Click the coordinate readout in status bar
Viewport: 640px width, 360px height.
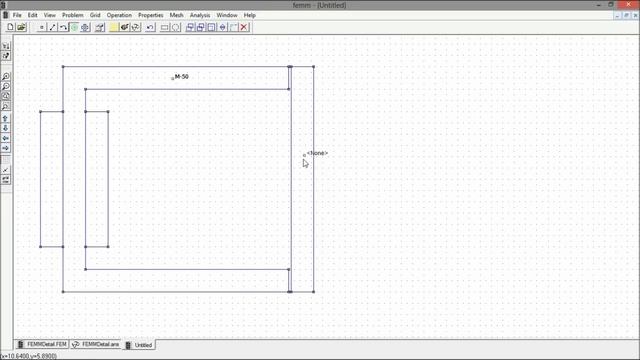click(29, 356)
